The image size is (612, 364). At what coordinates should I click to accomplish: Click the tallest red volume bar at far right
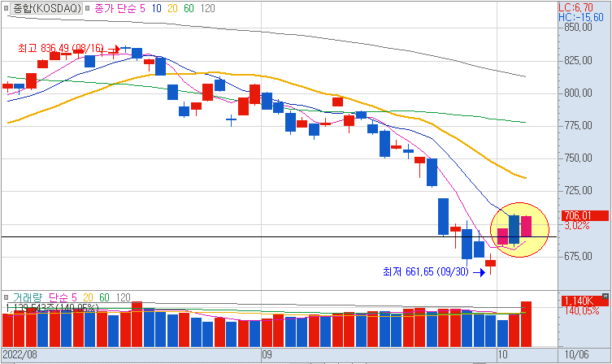[526, 324]
